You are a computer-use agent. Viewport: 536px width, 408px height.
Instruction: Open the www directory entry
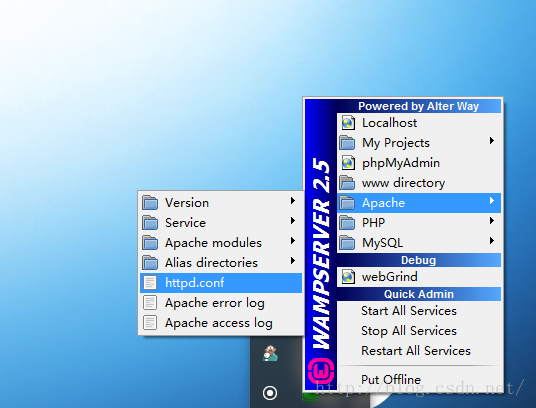[419, 183]
